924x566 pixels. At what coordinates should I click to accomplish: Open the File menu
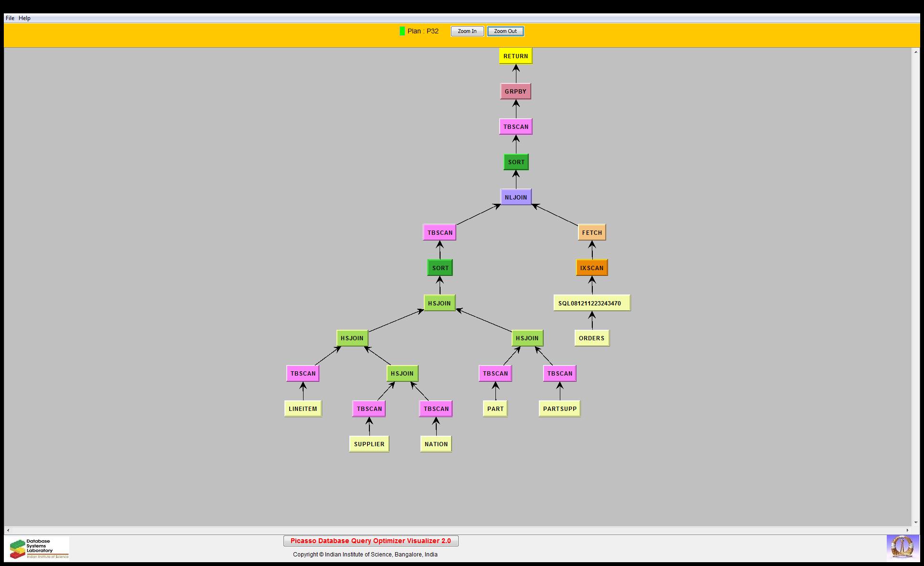tap(10, 18)
